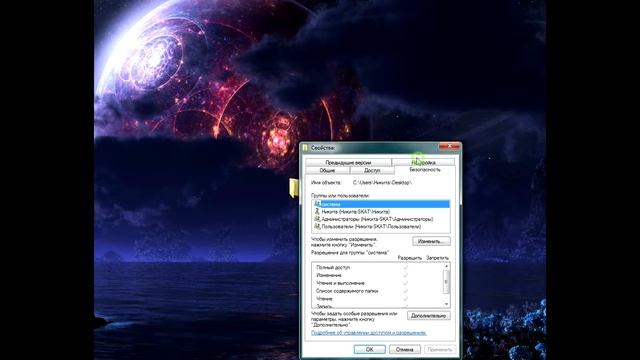Click the Администраторы group icon
This screenshot has height=360, width=640.
point(317,219)
